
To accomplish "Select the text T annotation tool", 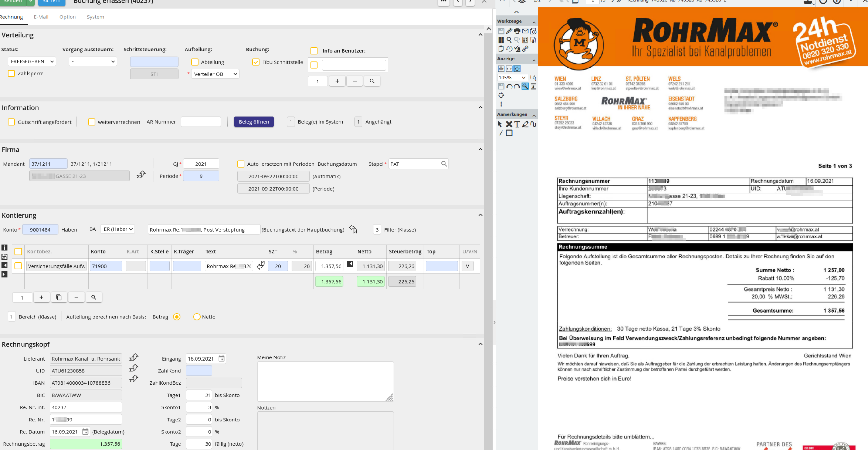I will click(x=517, y=124).
